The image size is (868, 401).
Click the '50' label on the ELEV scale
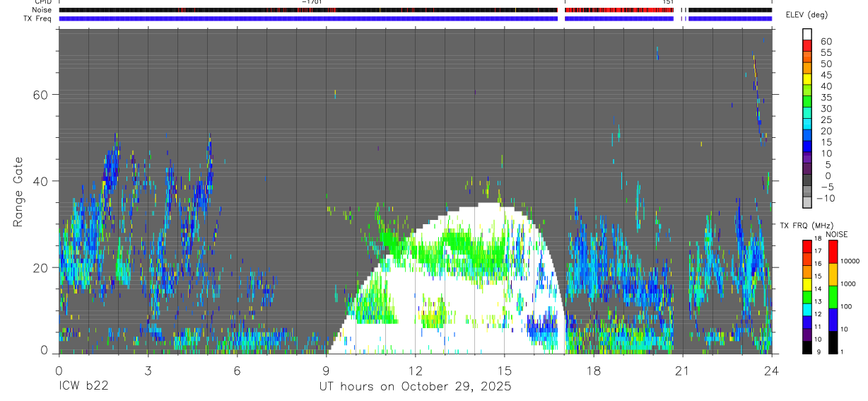(826, 64)
